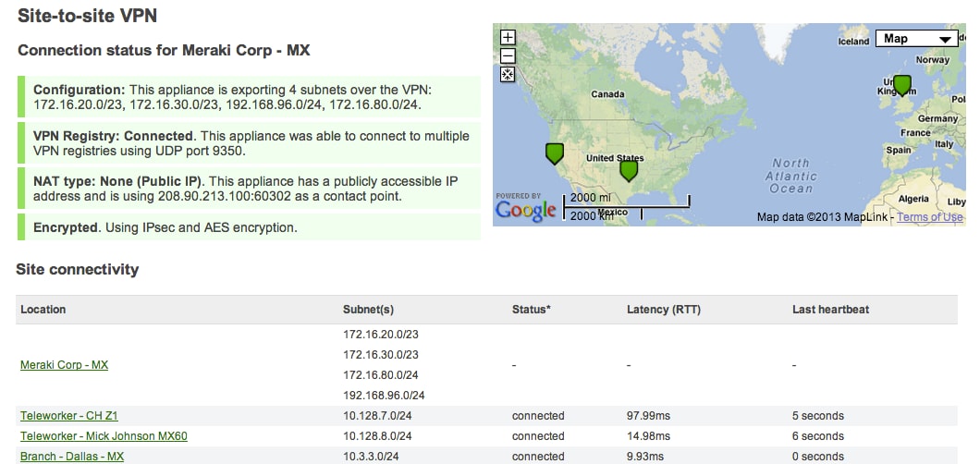
Task: Select subnet 10.128.7.0/24
Action: 377,416
